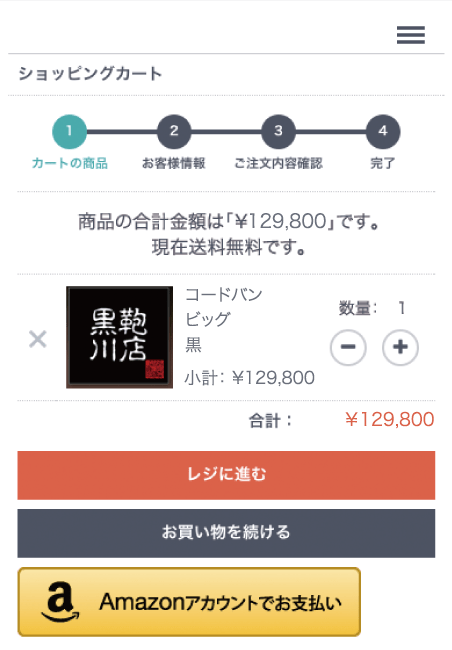Select the お客様情報 step label
452x650 pixels.
174,163
